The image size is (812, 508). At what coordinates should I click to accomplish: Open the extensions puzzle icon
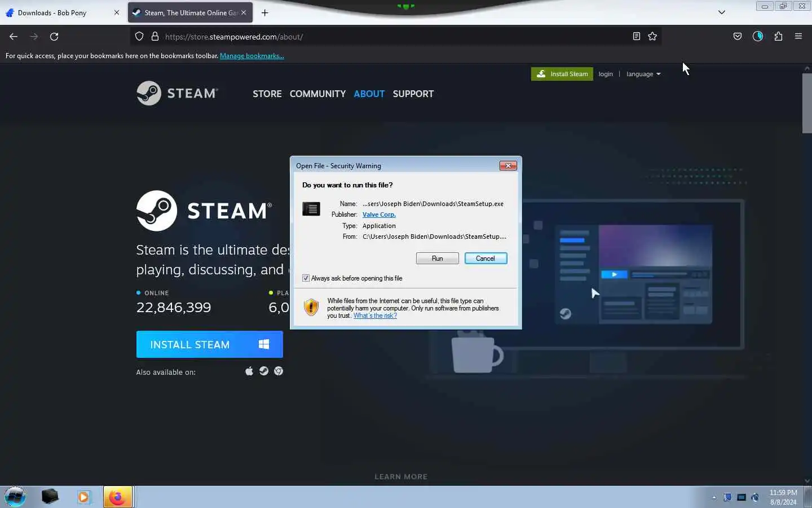[x=778, y=37]
